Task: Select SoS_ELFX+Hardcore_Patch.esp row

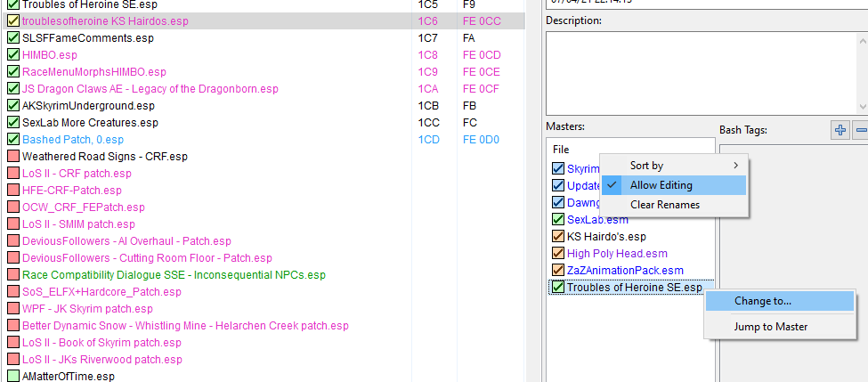Action: 101,292
